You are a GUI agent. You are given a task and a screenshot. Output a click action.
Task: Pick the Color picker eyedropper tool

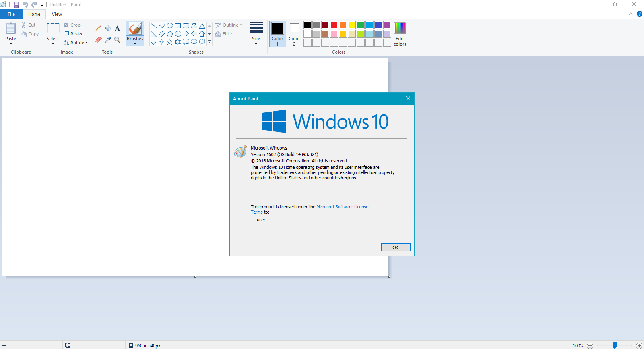tap(108, 39)
